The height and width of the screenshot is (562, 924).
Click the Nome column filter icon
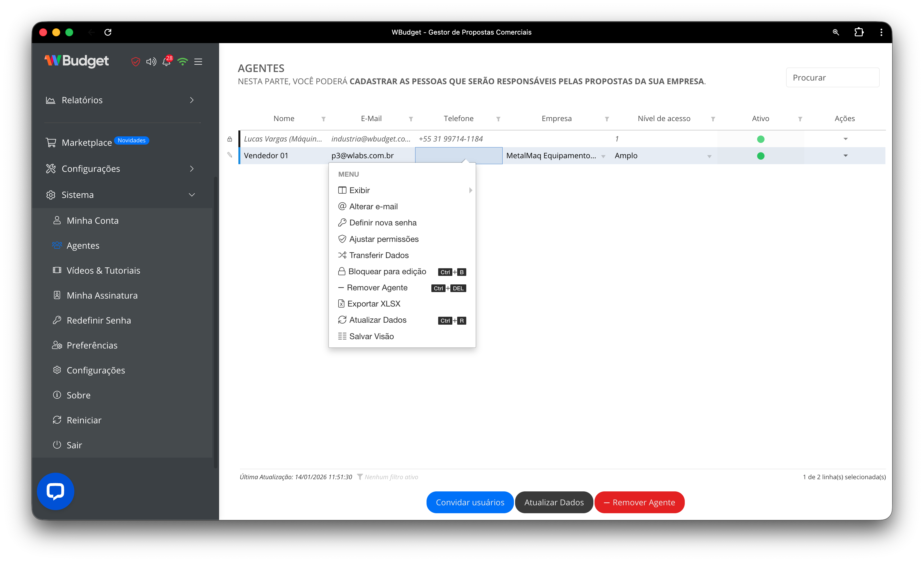click(323, 119)
